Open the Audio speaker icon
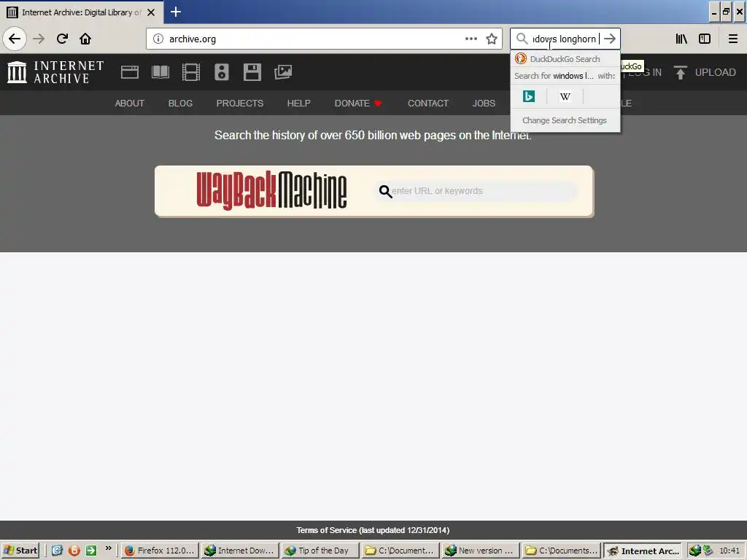This screenshot has width=747, height=560. pos(222,72)
